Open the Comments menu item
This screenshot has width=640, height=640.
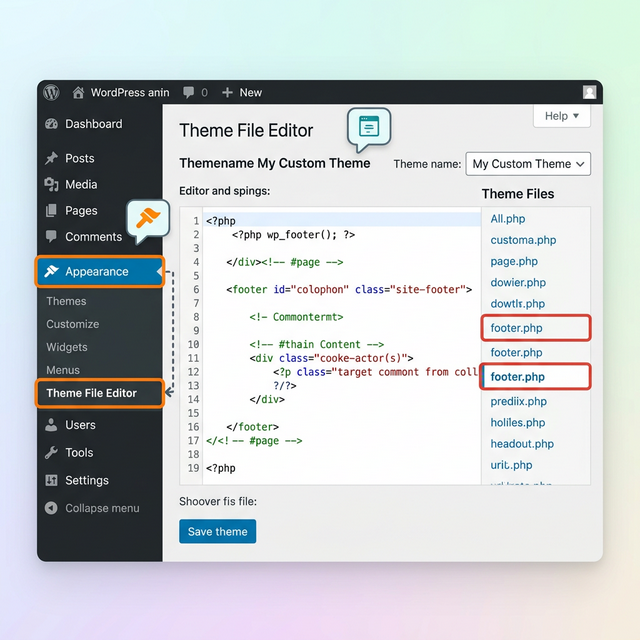coord(93,237)
